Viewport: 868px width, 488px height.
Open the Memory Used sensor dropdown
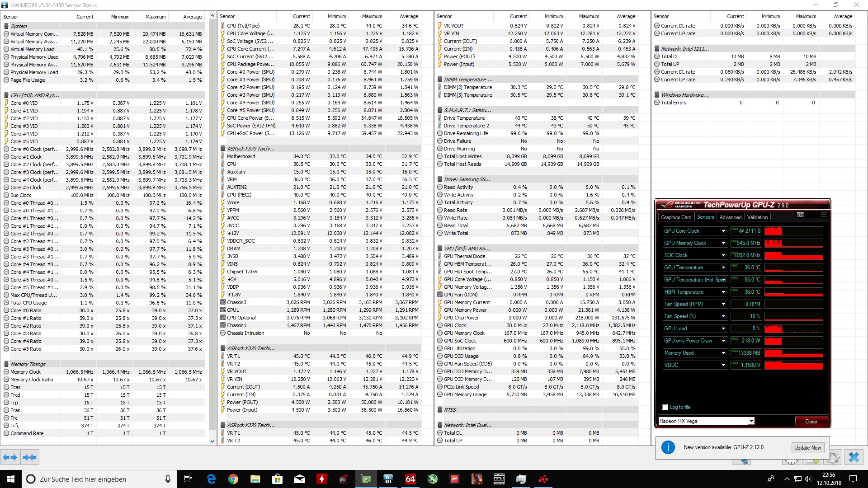tap(723, 353)
